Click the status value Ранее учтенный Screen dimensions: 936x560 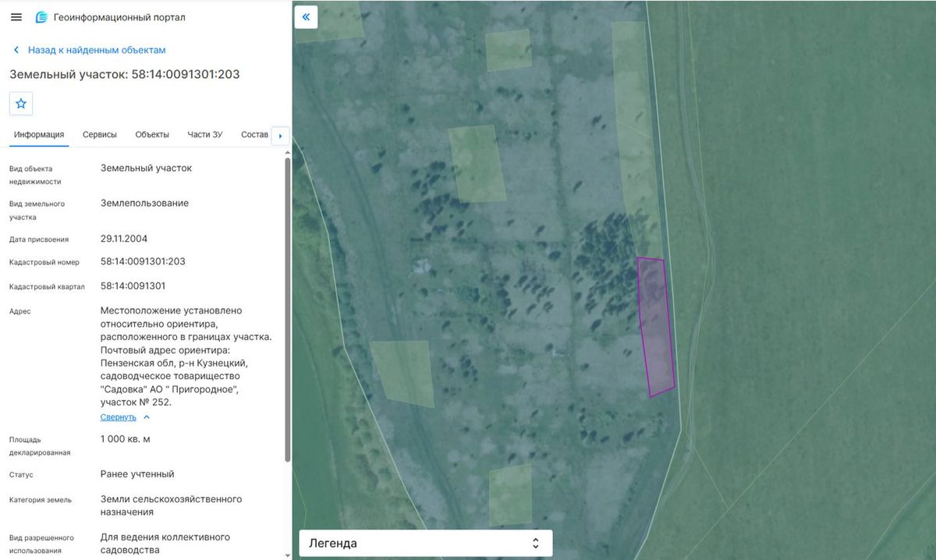pos(137,474)
